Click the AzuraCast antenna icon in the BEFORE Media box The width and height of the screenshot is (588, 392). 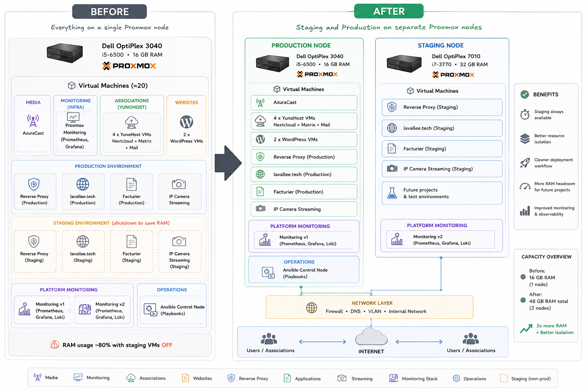point(33,121)
